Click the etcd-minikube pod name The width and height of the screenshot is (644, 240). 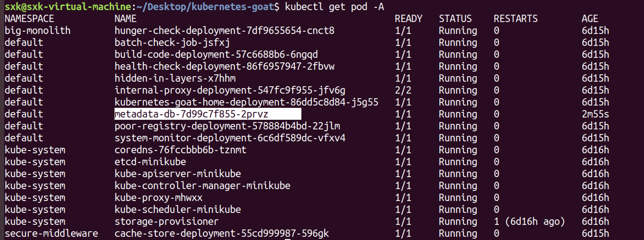click(x=150, y=162)
